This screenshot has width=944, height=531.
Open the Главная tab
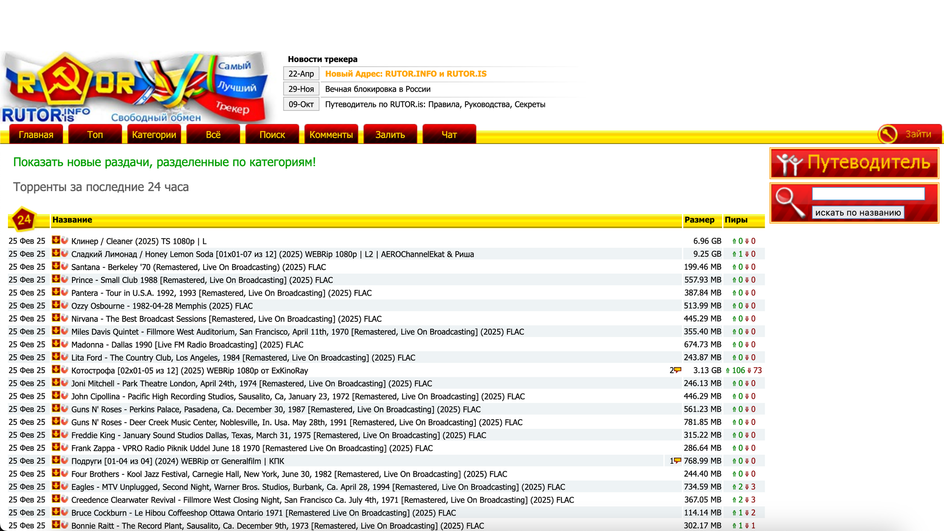pyautogui.click(x=36, y=134)
